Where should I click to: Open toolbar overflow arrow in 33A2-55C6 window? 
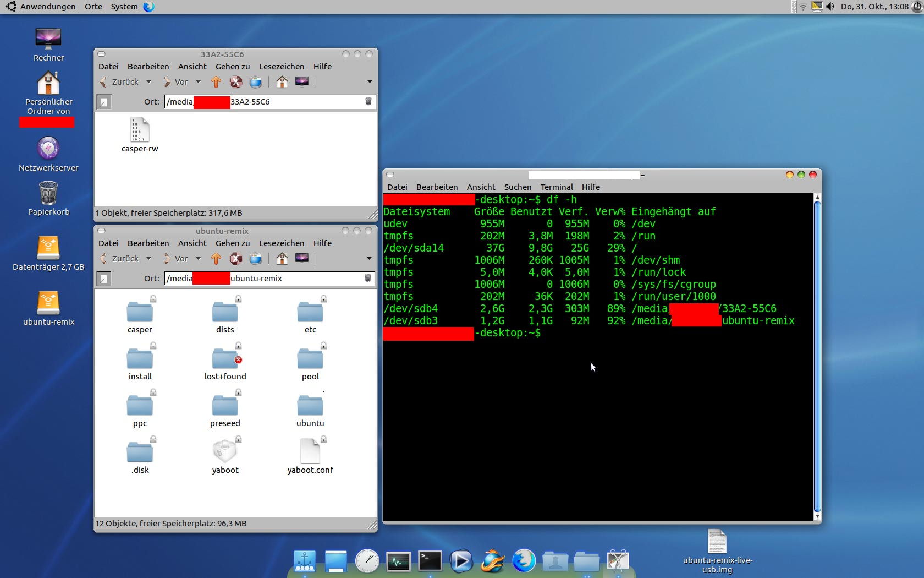click(x=370, y=82)
